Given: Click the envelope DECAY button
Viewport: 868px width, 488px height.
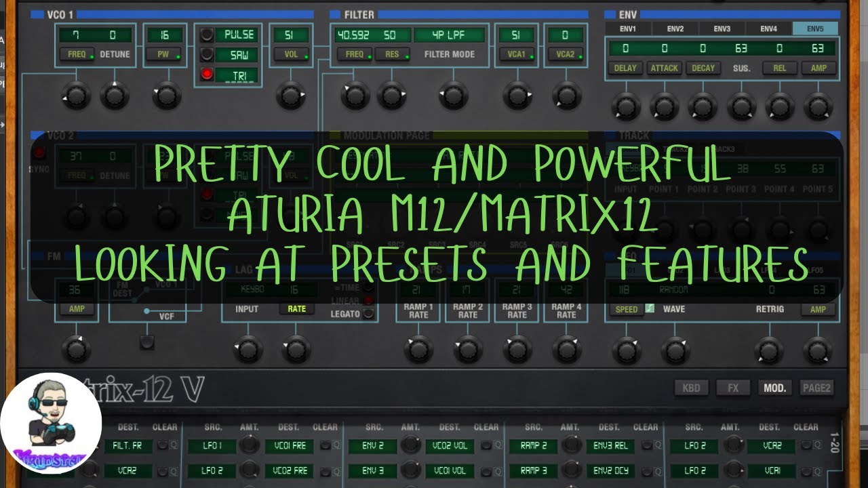Looking at the screenshot, I should click(x=703, y=68).
